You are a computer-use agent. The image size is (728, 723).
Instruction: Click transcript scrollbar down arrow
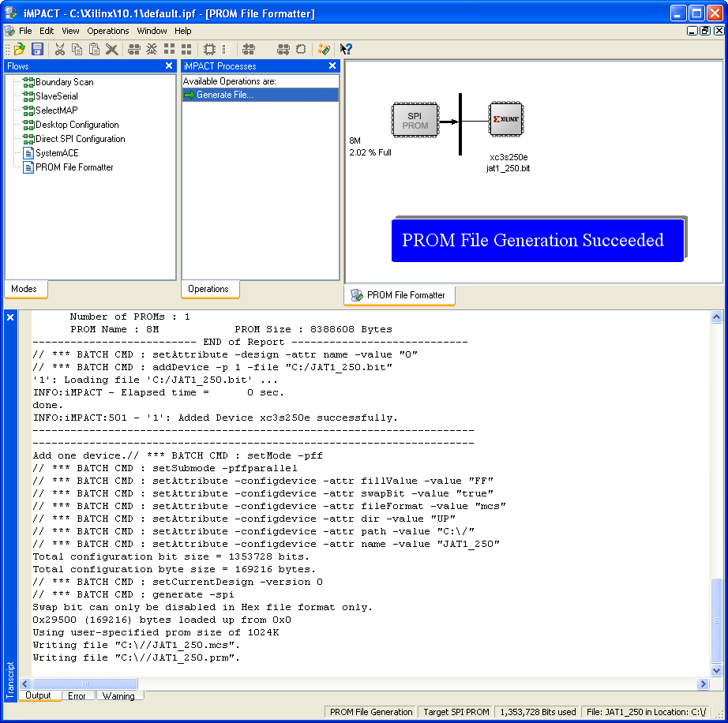(716, 670)
